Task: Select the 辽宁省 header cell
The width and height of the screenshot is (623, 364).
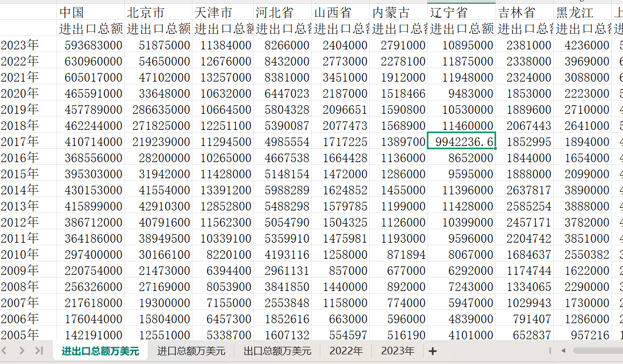Action: coord(462,12)
